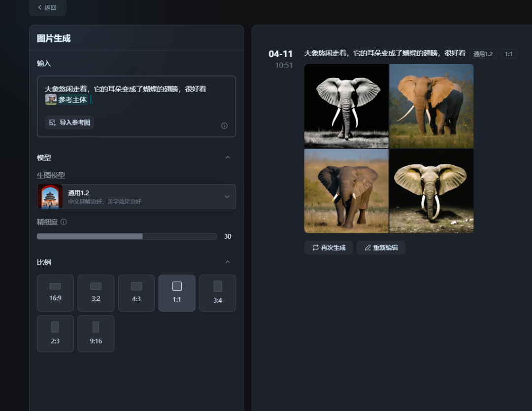Click 再次生成 to regenerate images
Image resolution: width=532 pixels, height=411 pixels.
329,248
